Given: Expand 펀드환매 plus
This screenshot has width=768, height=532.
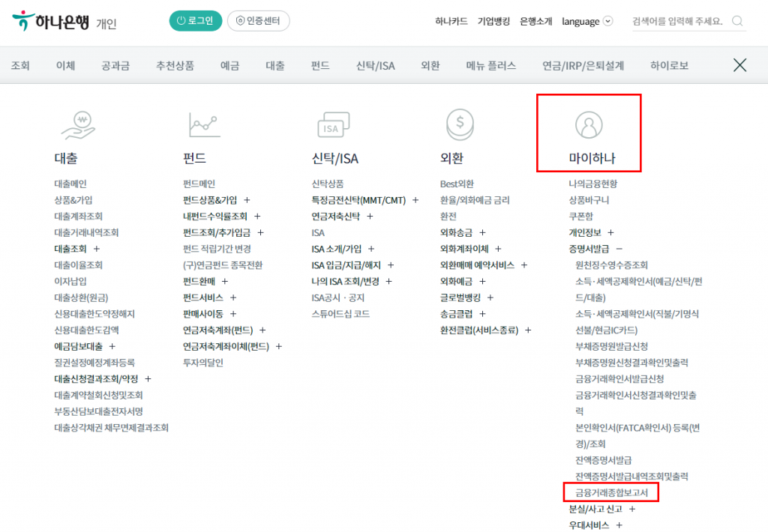Looking at the screenshot, I should click(225, 282).
